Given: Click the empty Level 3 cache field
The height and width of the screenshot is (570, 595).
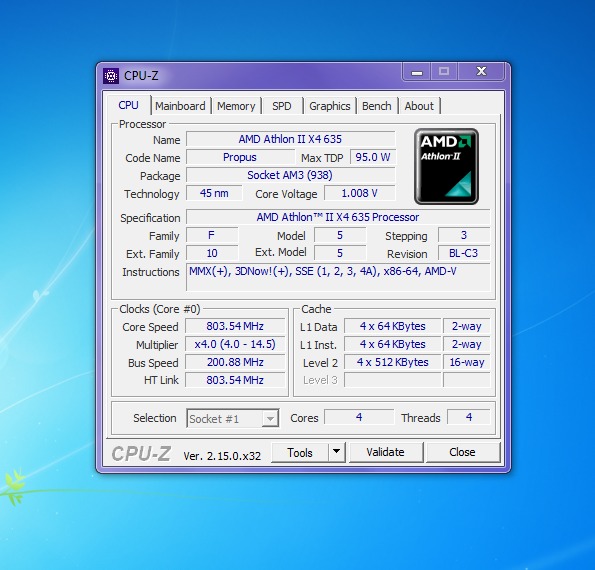Looking at the screenshot, I should (x=393, y=380).
